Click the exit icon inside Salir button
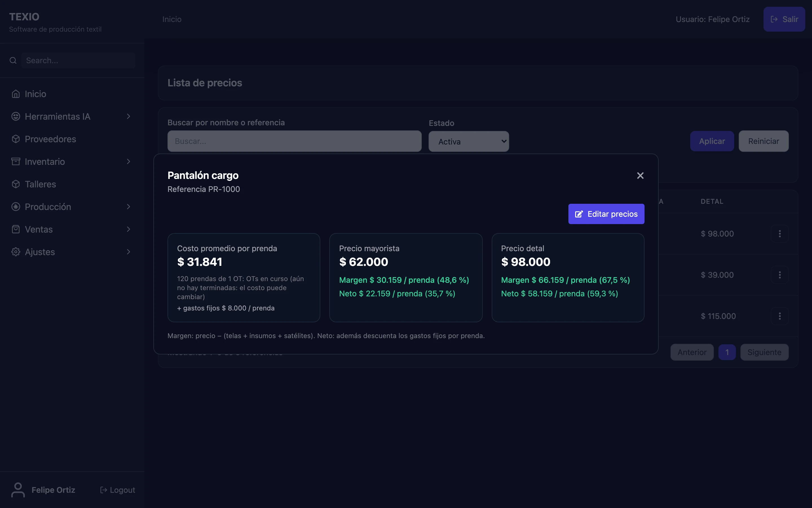The width and height of the screenshot is (812, 508). [x=774, y=19]
